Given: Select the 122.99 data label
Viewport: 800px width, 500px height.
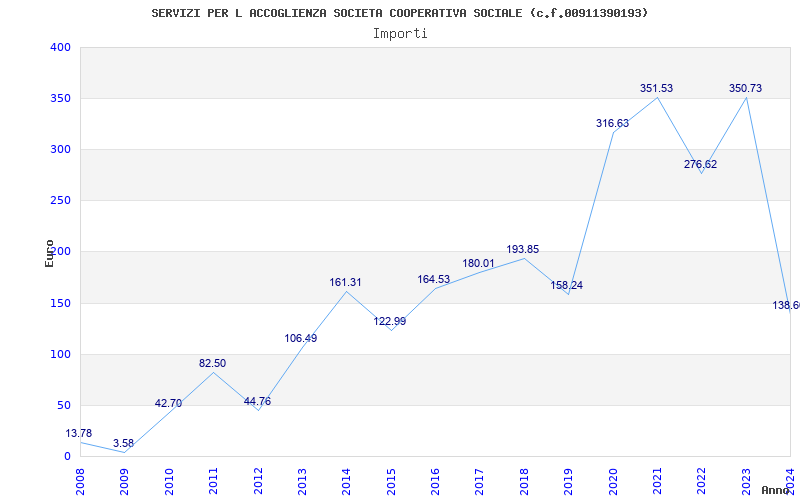Looking at the screenshot, I should click(x=390, y=321).
